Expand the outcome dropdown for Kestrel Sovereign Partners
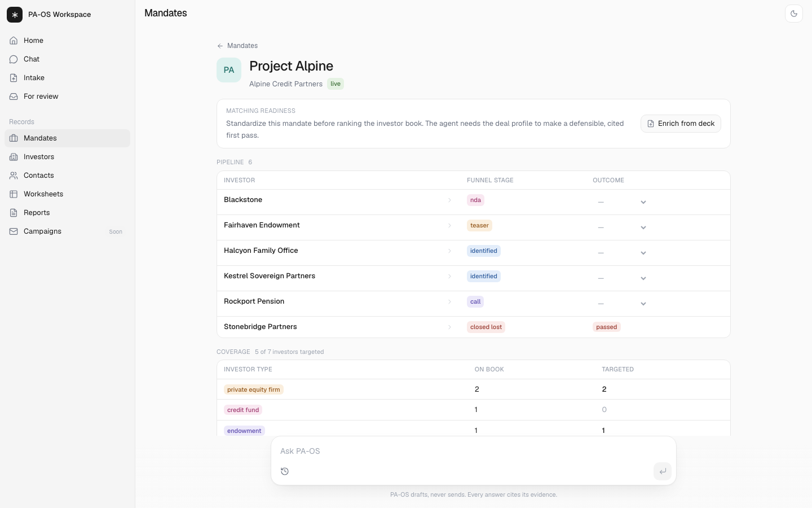 tap(622, 278)
